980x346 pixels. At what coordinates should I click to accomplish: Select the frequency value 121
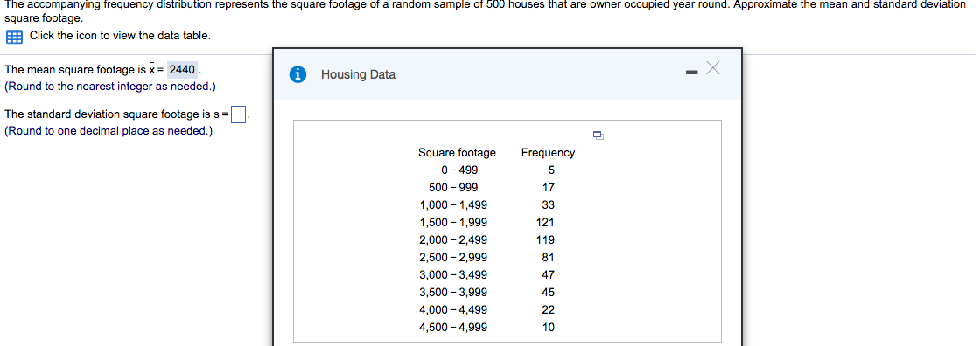tap(545, 222)
